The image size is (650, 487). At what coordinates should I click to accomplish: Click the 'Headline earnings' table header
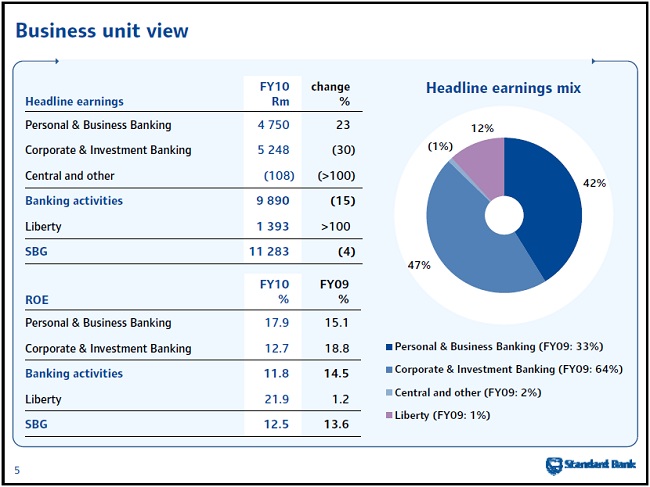74,102
